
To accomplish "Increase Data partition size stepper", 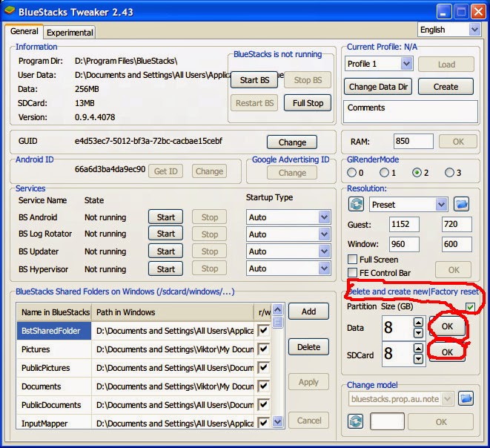I will click(418, 322).
